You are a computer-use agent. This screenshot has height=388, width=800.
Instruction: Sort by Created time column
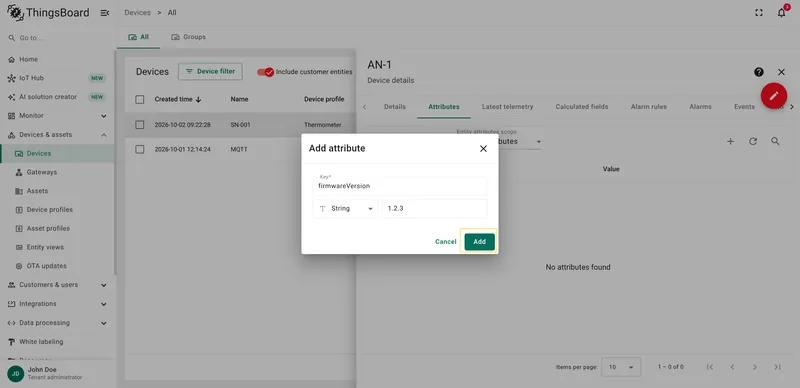coord(178,100)
